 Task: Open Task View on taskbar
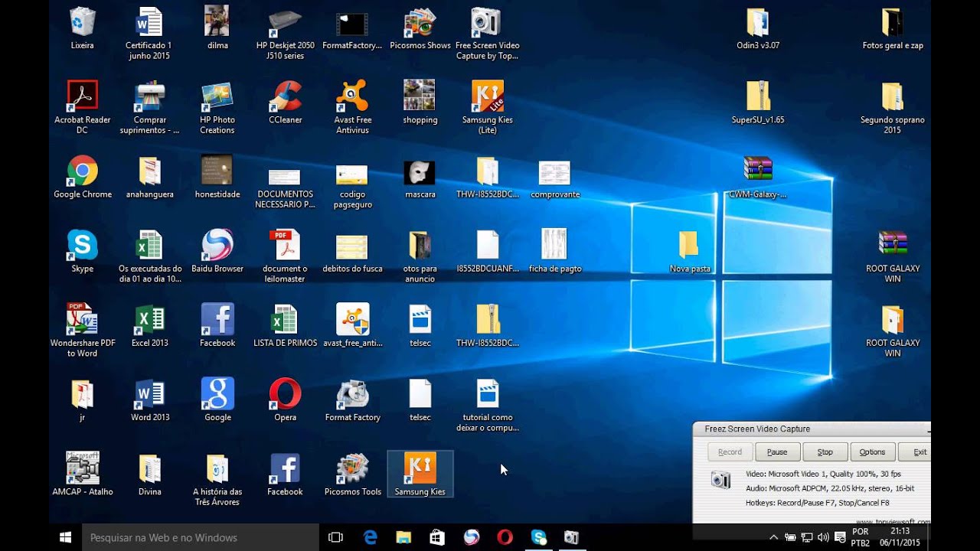[x=335, y=537]
